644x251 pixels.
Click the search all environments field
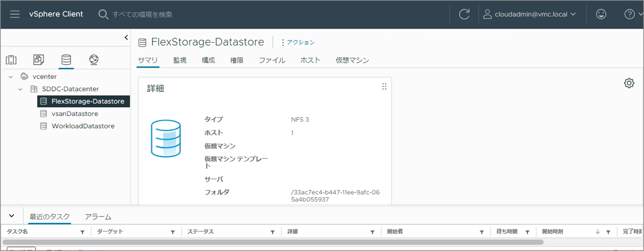142,14
